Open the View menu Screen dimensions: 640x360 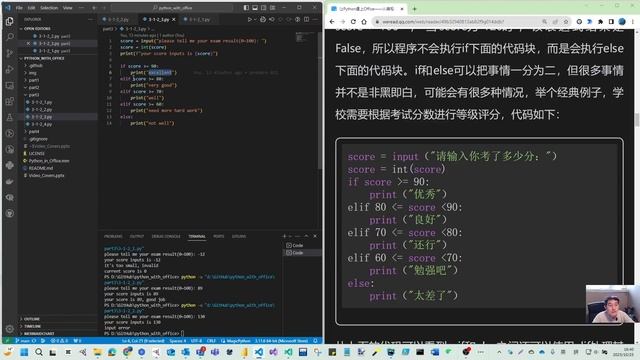click(67, 8)
